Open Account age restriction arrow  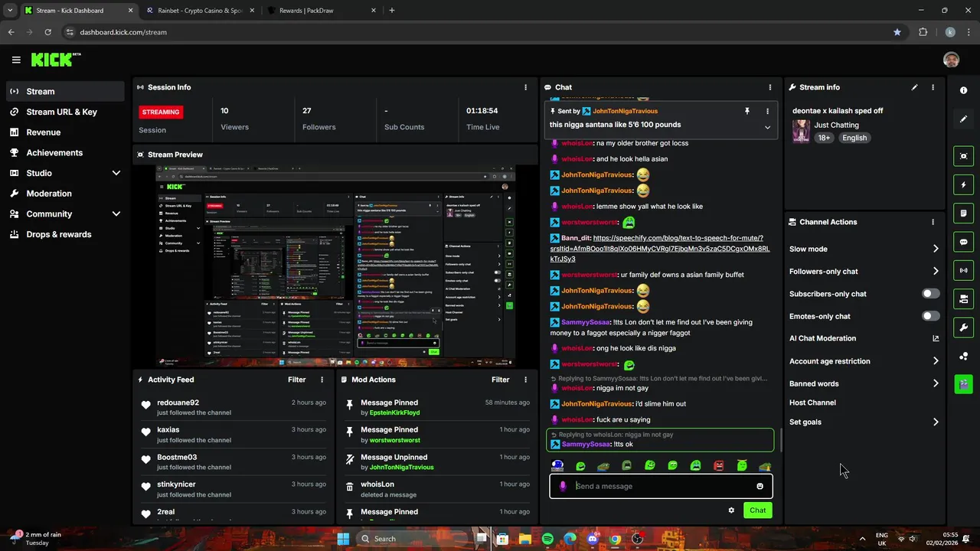936,361
